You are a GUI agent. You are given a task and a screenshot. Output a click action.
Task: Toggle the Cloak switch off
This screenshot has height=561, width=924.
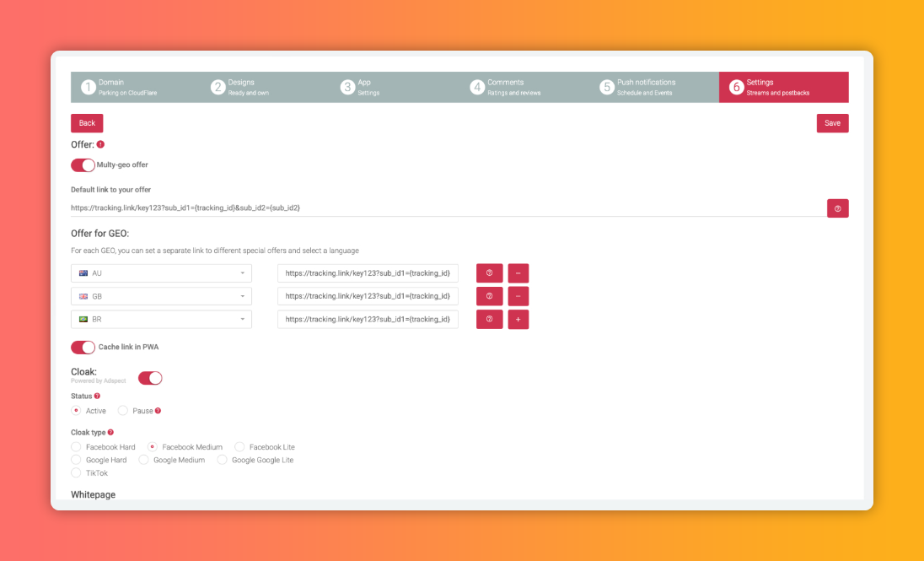[150, 378]
